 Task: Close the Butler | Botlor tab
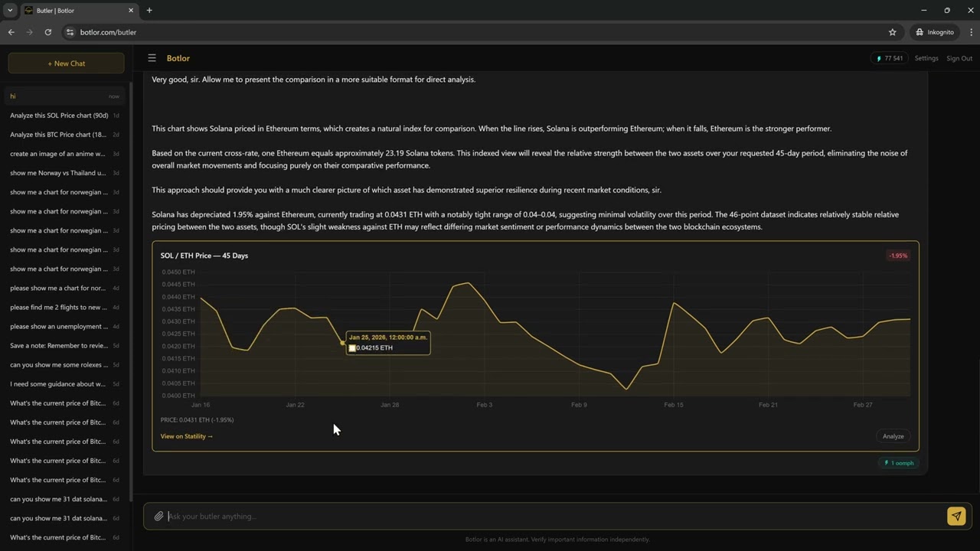[x=131, y=11]
